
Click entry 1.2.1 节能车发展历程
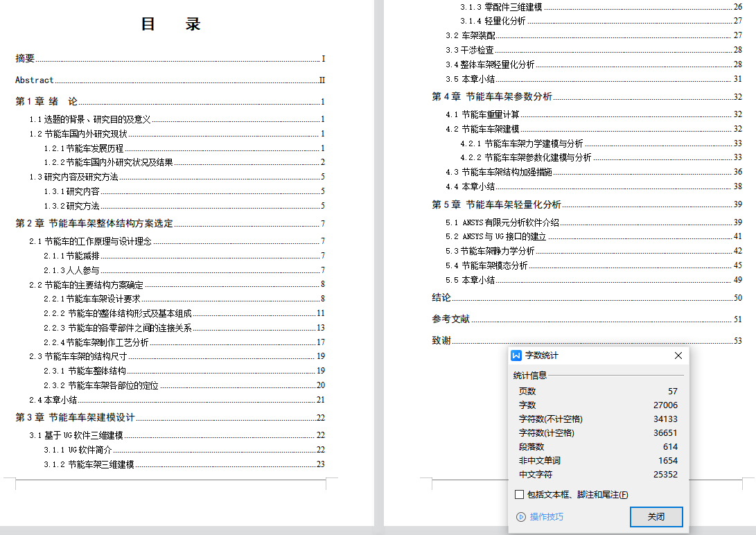pos(184,148)
